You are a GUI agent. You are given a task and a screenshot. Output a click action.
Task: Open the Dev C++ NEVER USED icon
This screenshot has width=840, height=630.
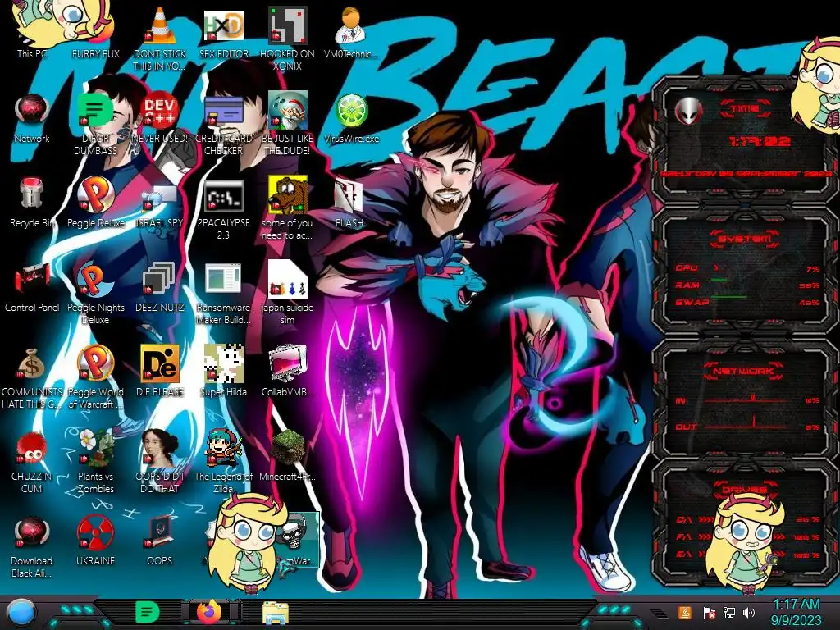[x=160, y=118]
